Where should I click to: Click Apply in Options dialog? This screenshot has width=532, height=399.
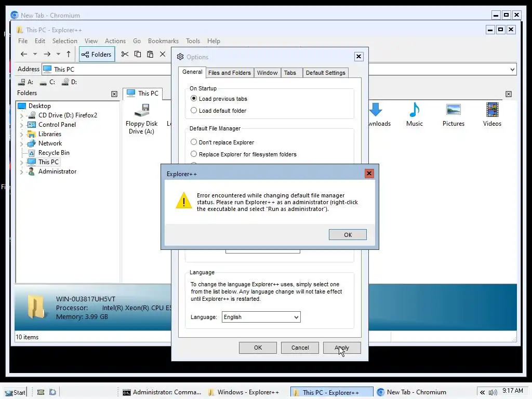(342, 348)
